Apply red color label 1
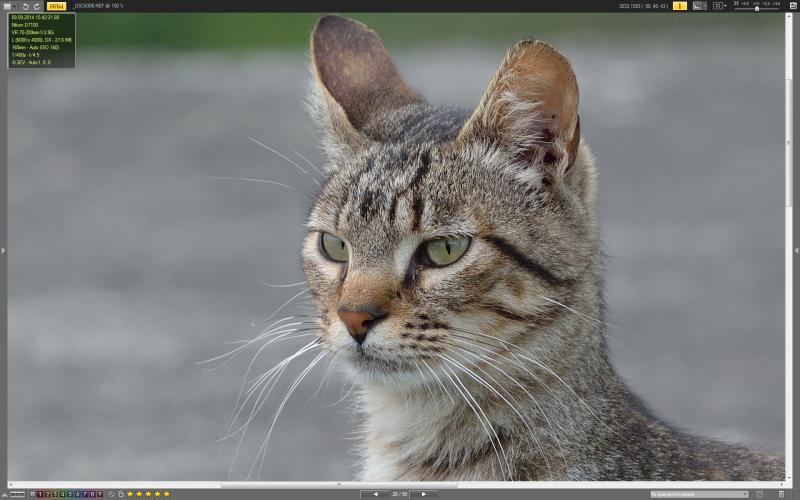This screenshot has height=500, width=800. (40, 494)
